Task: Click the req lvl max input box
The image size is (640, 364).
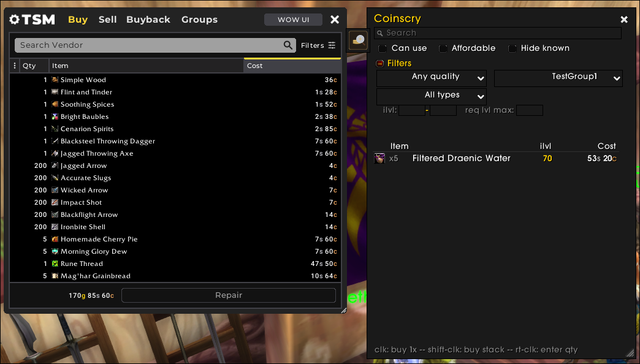Action: click(530, 110)
